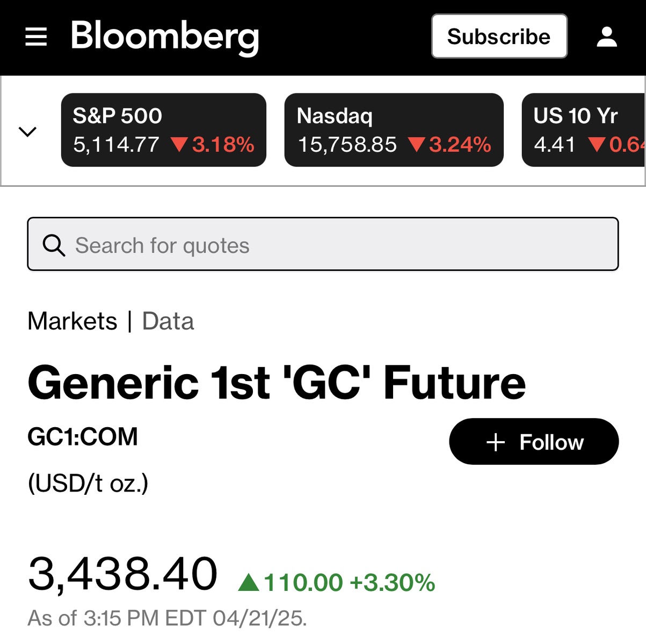Image resolution: width=646 pixels, height=644 pixels.
Task: Open the Nasdaq ticker card
Action: point(394,130)
